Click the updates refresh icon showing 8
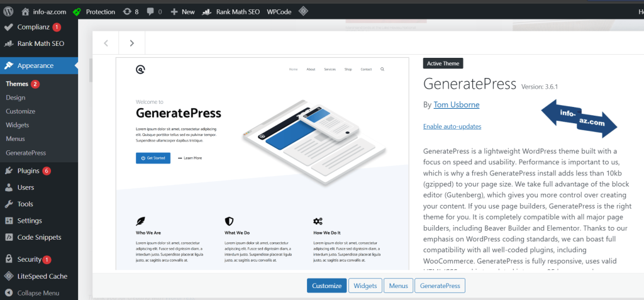This screenshot has width=644, height=300. 127,11
